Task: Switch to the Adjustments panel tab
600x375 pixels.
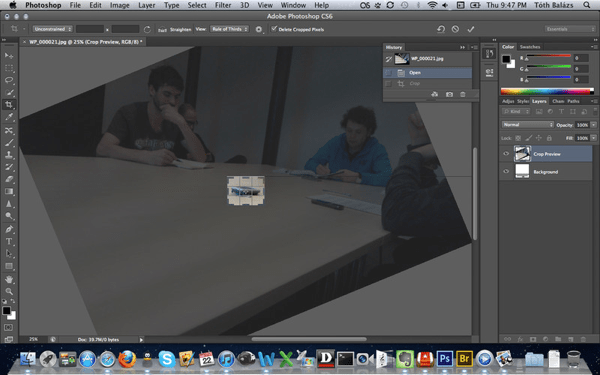Action: tap(508, 101)
